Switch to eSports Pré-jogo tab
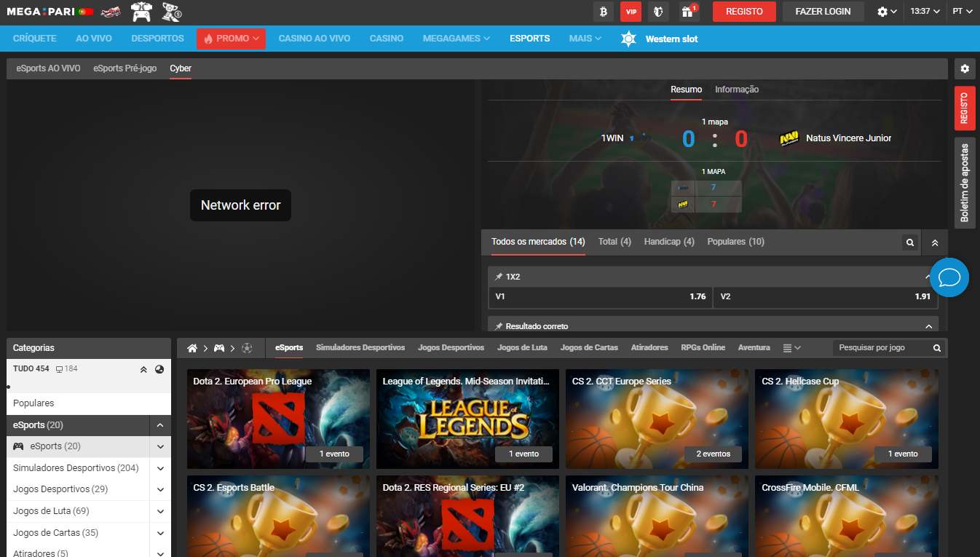Screen dimensions: 980x557 [125, 68]
